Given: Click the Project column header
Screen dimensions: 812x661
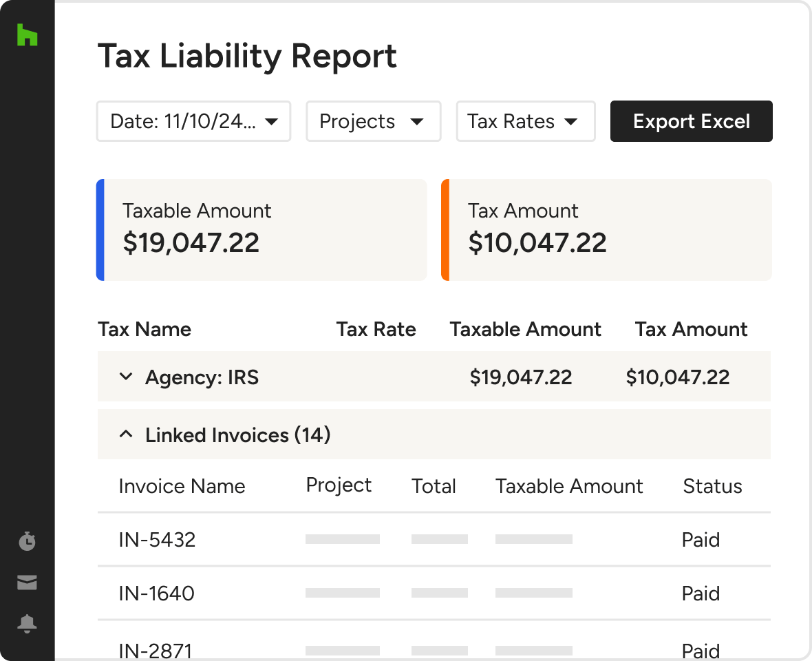Looking at the screenshot, I should pos(339,485).
